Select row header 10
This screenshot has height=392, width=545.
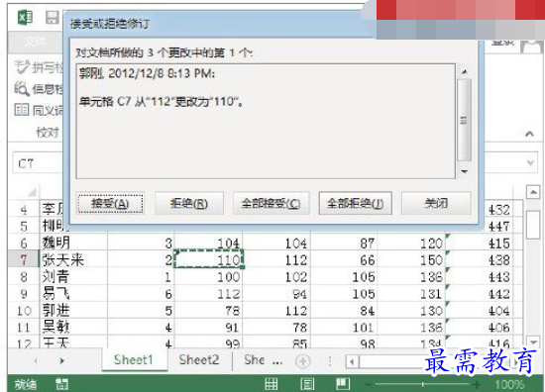(24, 311)
